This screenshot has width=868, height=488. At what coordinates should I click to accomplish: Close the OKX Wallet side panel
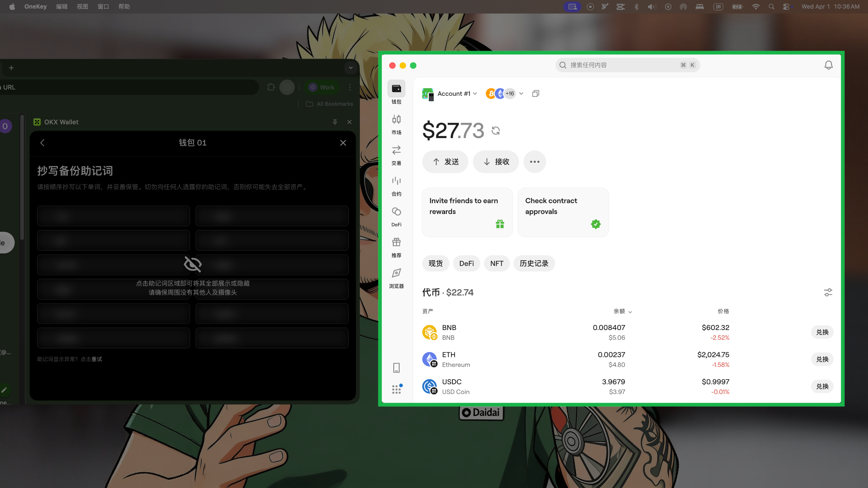click(x=349, y=122)
